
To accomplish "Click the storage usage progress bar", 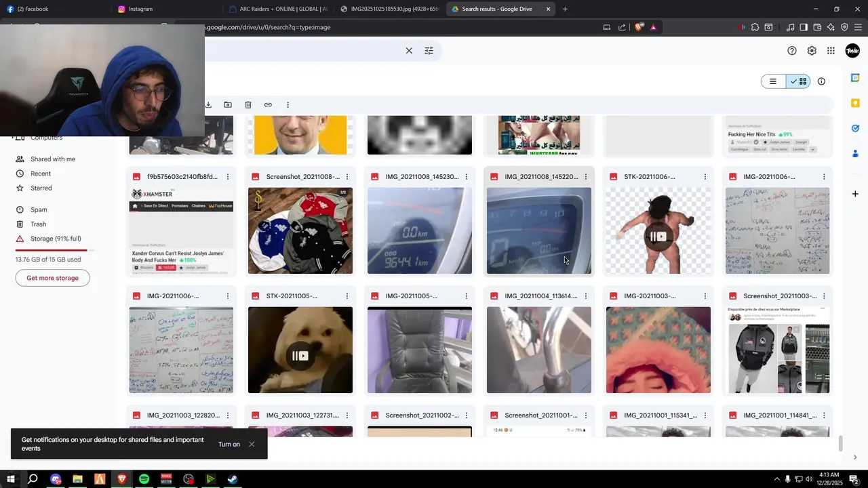I will tap(55, 250).
